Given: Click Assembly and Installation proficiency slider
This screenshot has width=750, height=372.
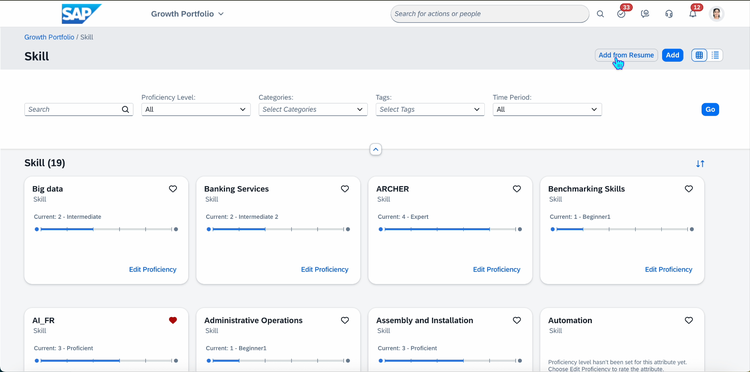Looking at the screenshot, I should (x=450, y=361).
